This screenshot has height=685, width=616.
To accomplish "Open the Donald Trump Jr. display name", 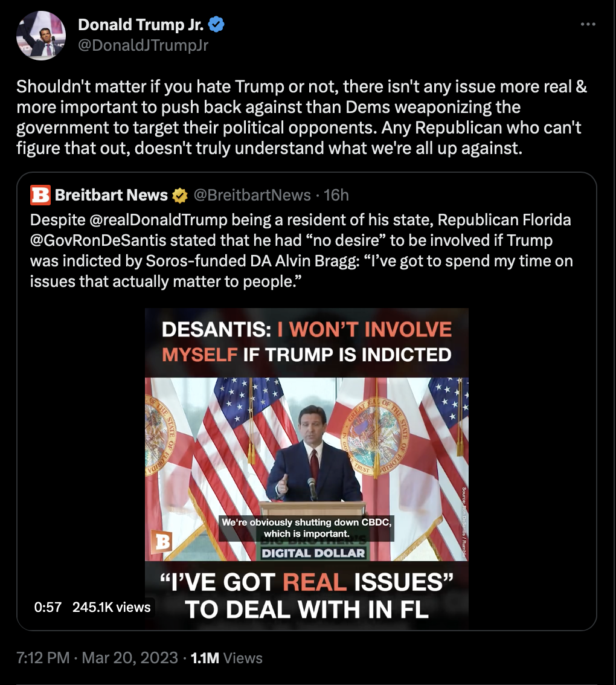I will coord(141,24).
